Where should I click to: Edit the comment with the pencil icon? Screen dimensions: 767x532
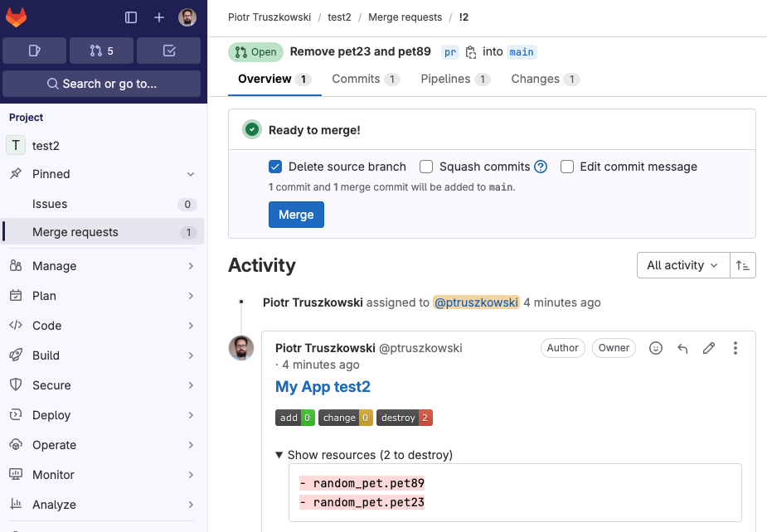pos(709,348)
